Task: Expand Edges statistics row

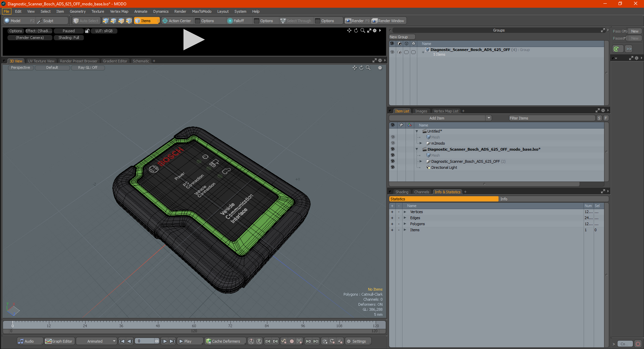Action: 405,218
